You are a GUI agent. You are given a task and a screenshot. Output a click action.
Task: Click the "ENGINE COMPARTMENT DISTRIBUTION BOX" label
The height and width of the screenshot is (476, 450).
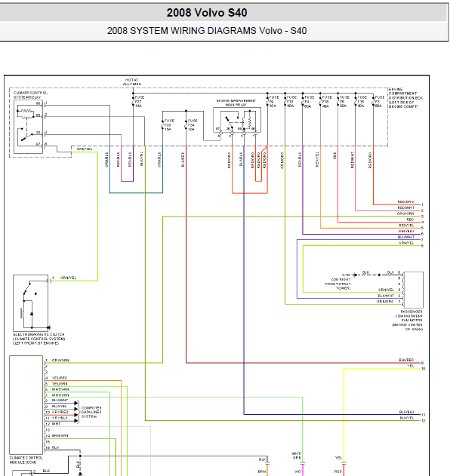[405, 98]
